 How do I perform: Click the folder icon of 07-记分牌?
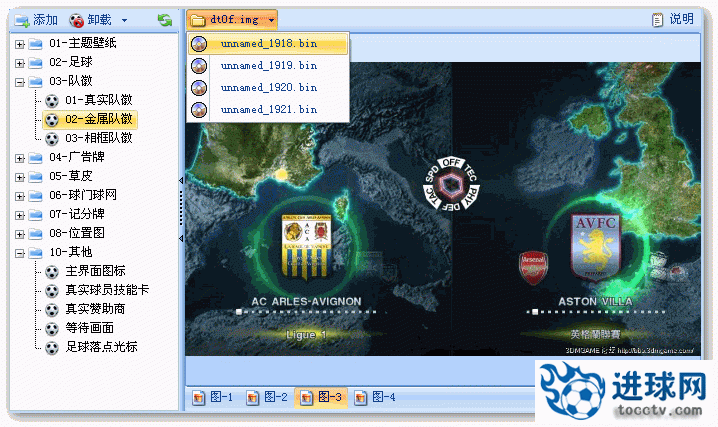[36, 215]
